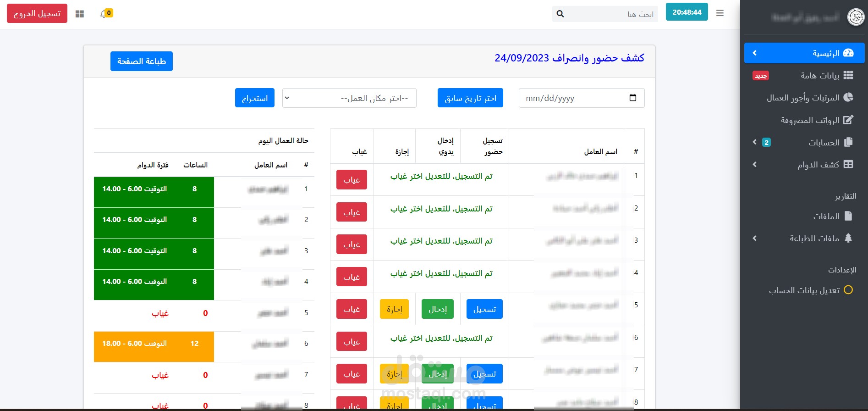The width and height of the screenshot is (868, 411).
Task: Open الملفات sidebar item
Action: (804, 216)
